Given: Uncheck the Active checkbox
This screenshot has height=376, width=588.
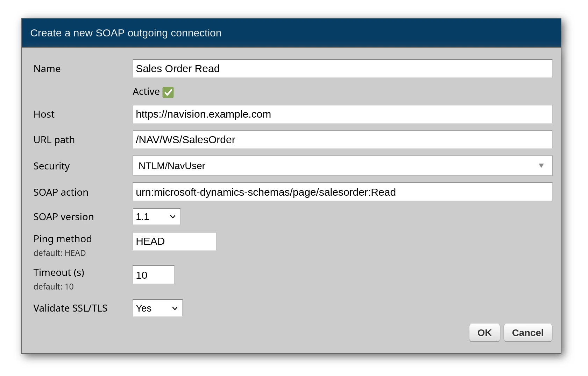Looking at the screenshot, I should (168, 92).
